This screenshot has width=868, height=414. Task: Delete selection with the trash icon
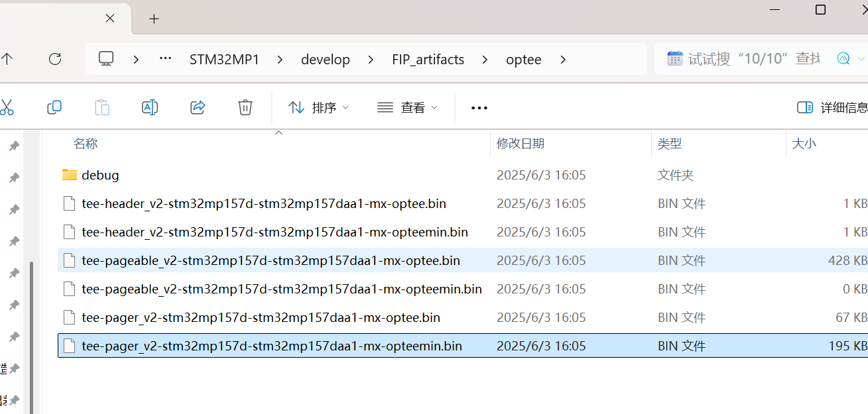click(245, 107)
